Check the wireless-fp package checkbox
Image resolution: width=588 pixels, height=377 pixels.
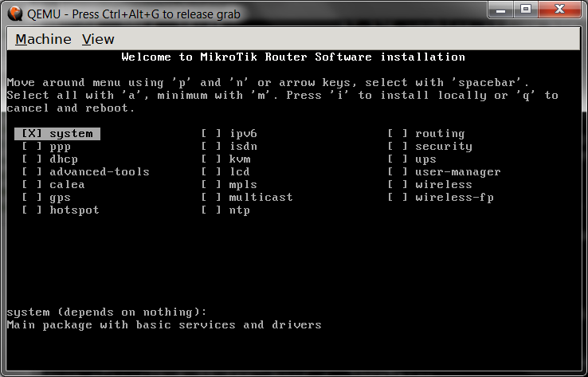398,198
